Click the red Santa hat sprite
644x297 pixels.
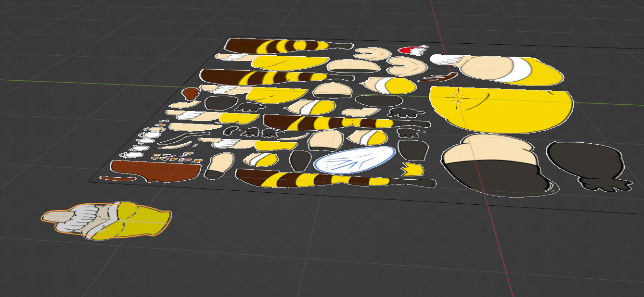[x=410, y=50]
